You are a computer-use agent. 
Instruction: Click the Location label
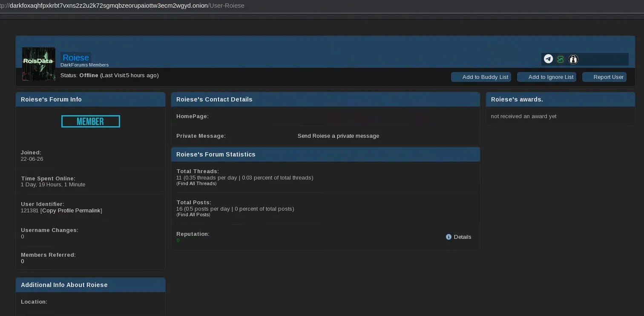[x=34, y=302]
